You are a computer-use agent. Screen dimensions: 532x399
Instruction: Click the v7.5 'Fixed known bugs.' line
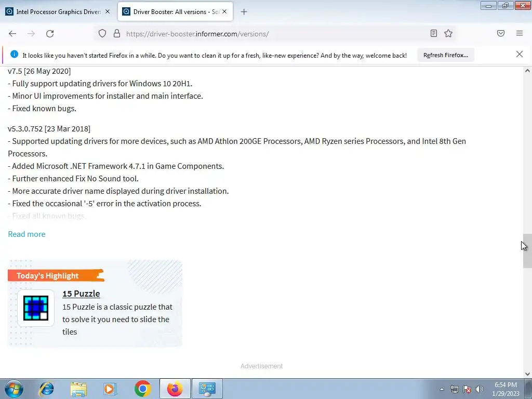(x=42, y=109)
